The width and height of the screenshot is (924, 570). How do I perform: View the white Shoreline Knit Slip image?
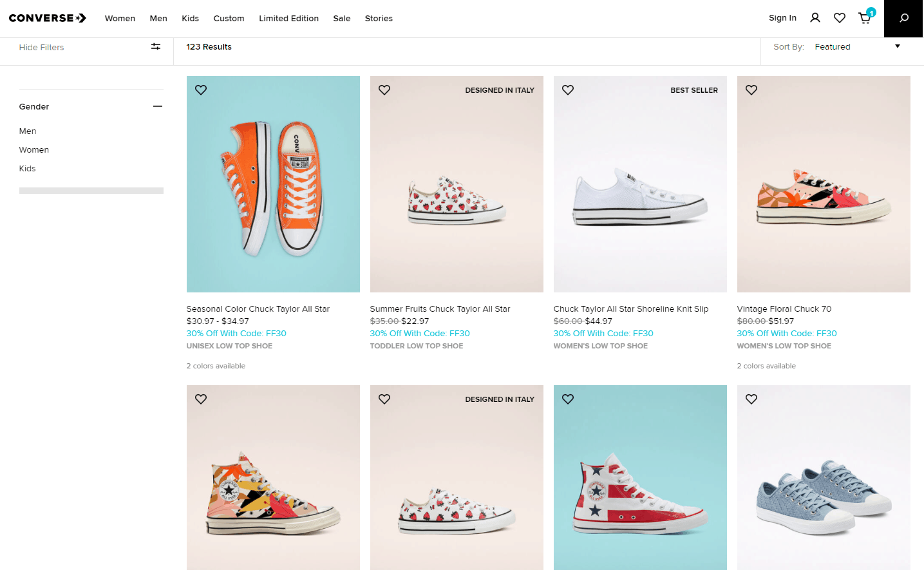[640, 184]
